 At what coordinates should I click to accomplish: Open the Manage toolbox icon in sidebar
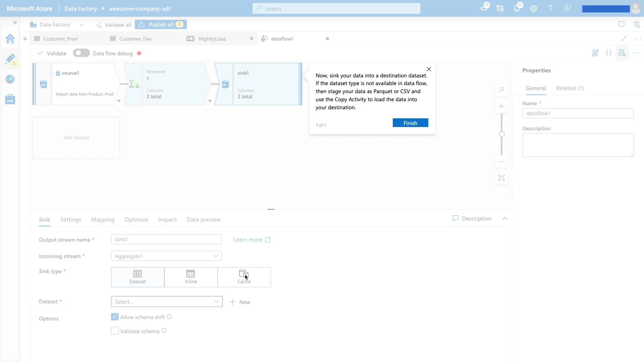tap(10, 99)
